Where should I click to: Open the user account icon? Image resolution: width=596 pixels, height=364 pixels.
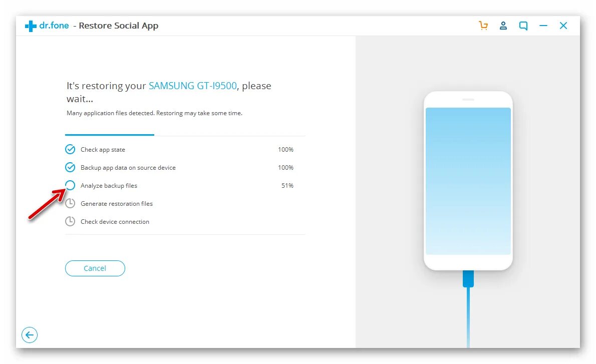503,26
